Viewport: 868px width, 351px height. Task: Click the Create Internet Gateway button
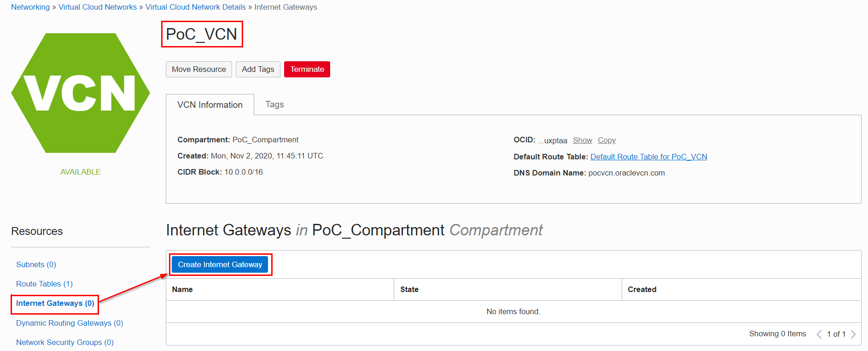[x=220, y=265]
